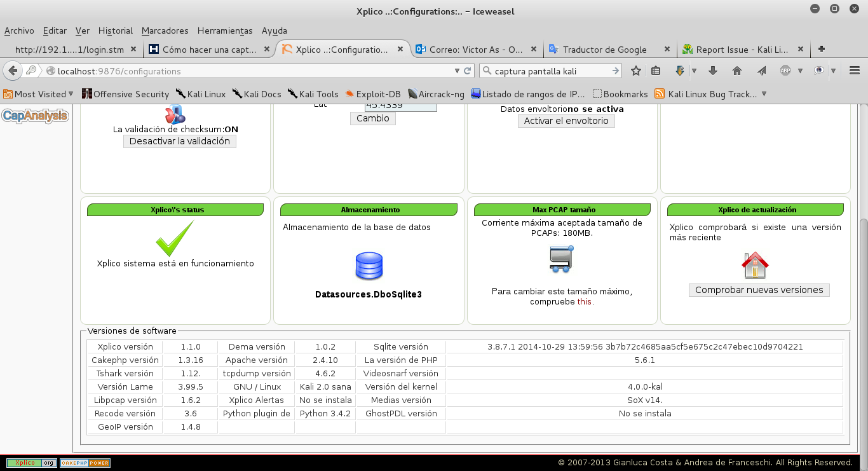
Task: Switch to the Traductor de Google tab
Action: click(604, 50)
